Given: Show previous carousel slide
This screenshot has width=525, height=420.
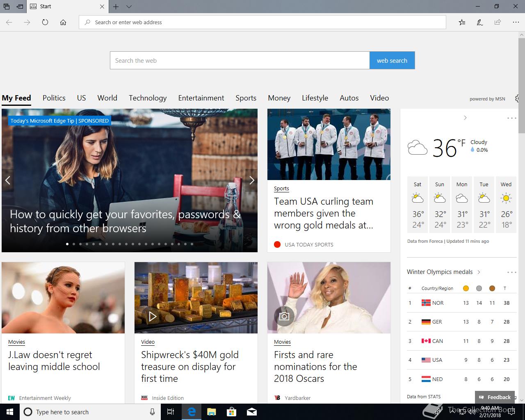Looking at the screenshot, I should coord(7,180).
